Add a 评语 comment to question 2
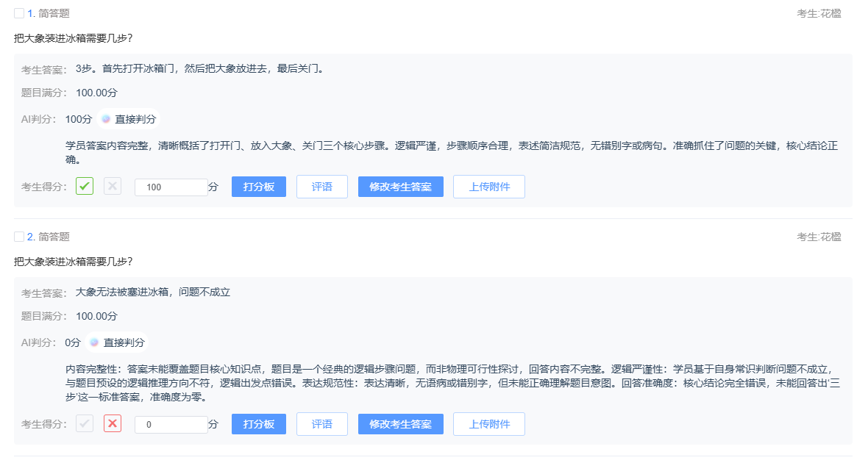The image size is (868, 463). [x=321, y=423]
